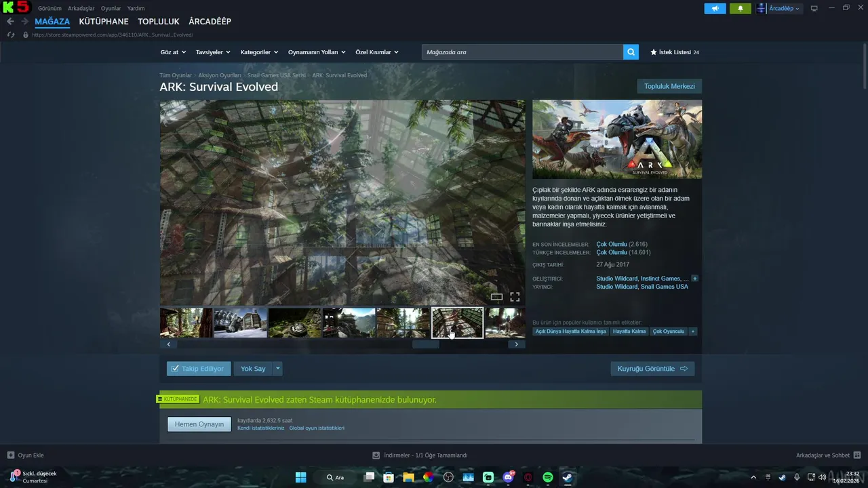The image size is (868, 488).
Task: Open the İstek Listesi wishlist link
Action: [675, 52]
